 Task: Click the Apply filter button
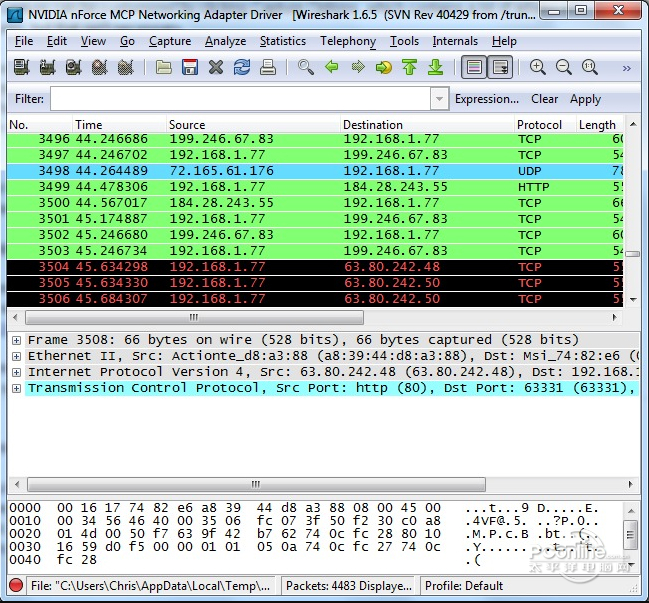click(585, 99)
